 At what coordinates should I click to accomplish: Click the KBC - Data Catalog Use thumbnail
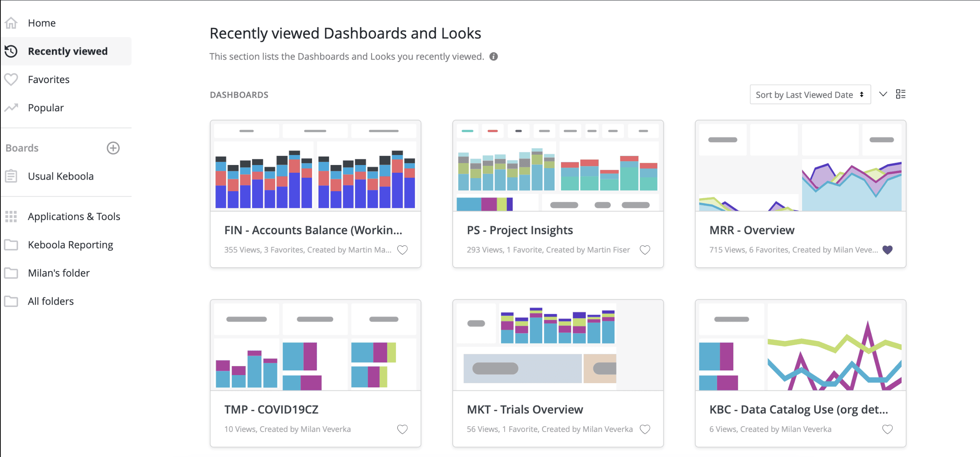point(800,345)
